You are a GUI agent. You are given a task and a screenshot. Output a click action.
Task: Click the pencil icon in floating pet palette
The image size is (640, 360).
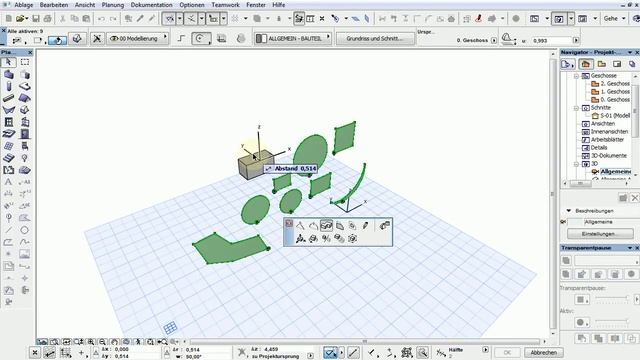(365, 225)
